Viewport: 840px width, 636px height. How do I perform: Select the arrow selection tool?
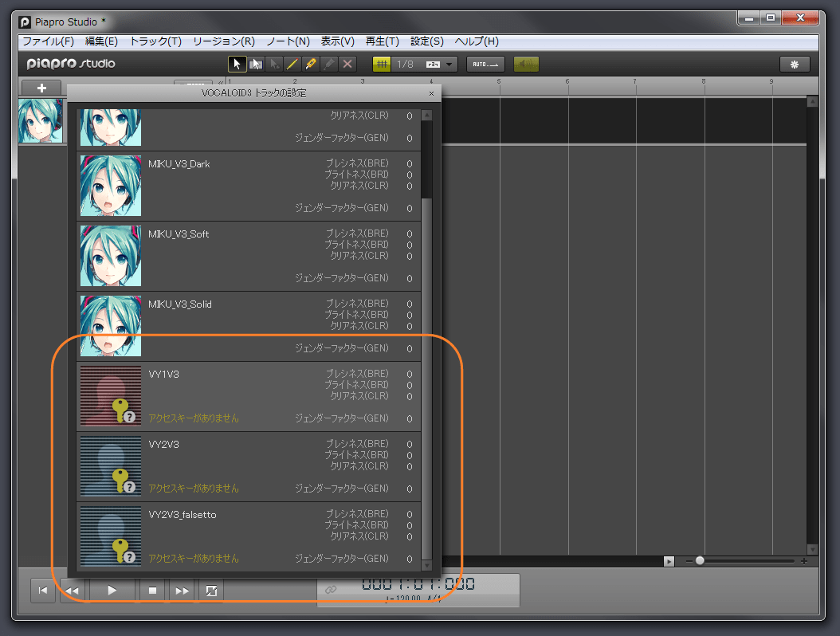click(237, 64)
